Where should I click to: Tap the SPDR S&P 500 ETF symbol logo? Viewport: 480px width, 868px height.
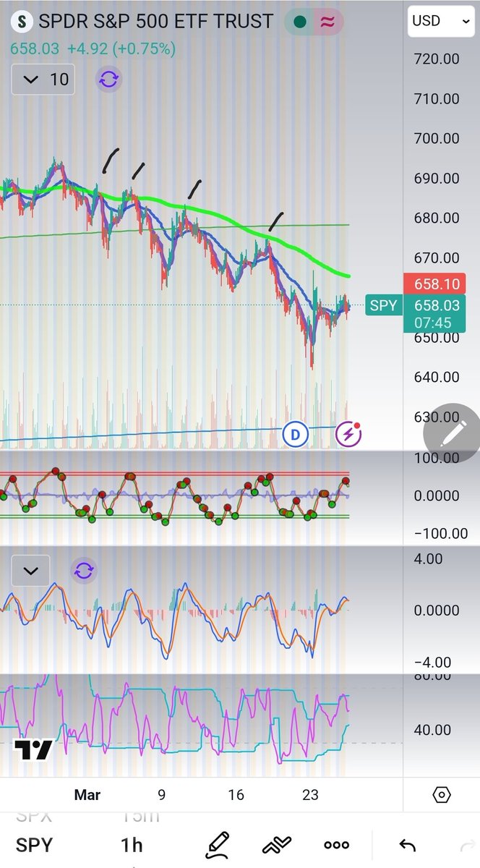(23, 22)
